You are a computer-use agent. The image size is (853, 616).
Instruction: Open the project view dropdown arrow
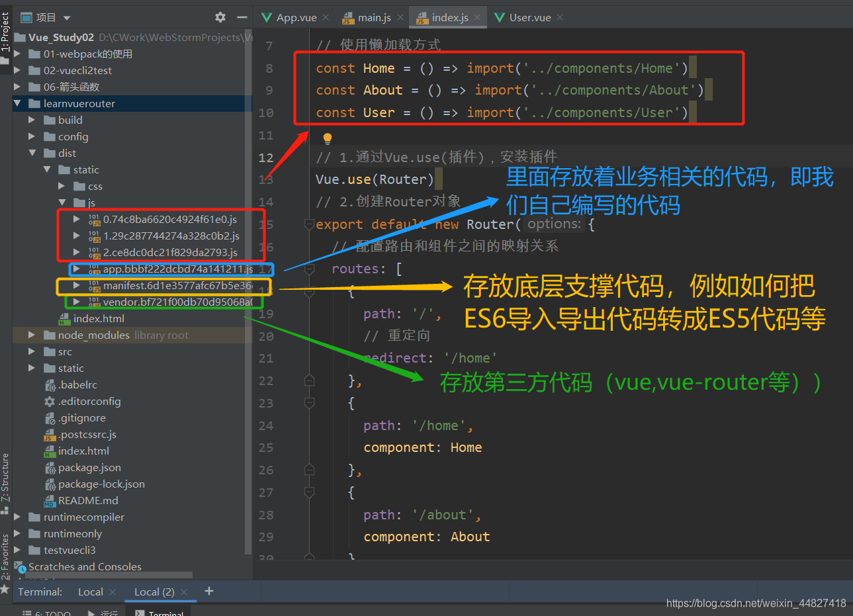(x=67, y=18)
